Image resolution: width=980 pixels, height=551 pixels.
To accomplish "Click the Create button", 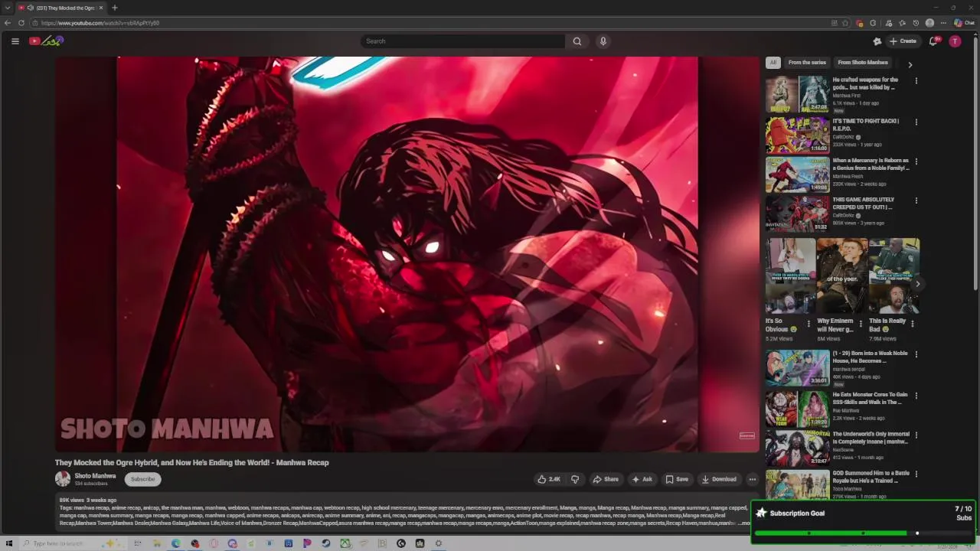I will pyautogui.click(x=903, y=41).
